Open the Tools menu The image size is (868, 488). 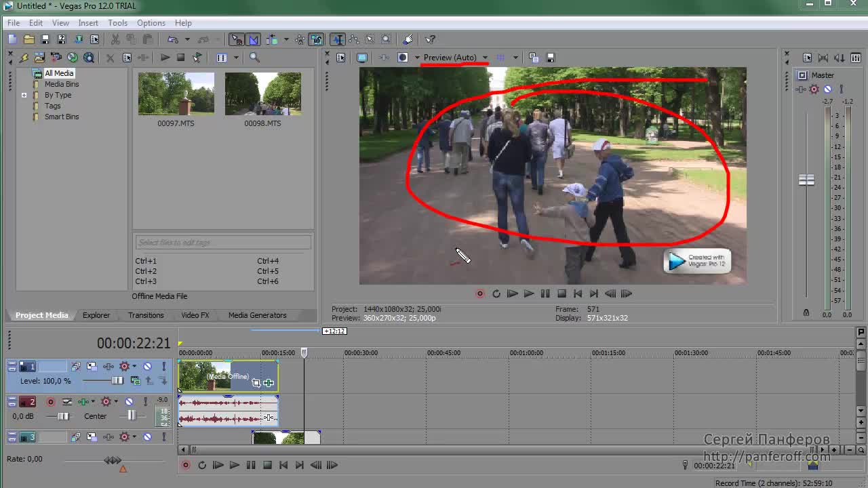117,23
